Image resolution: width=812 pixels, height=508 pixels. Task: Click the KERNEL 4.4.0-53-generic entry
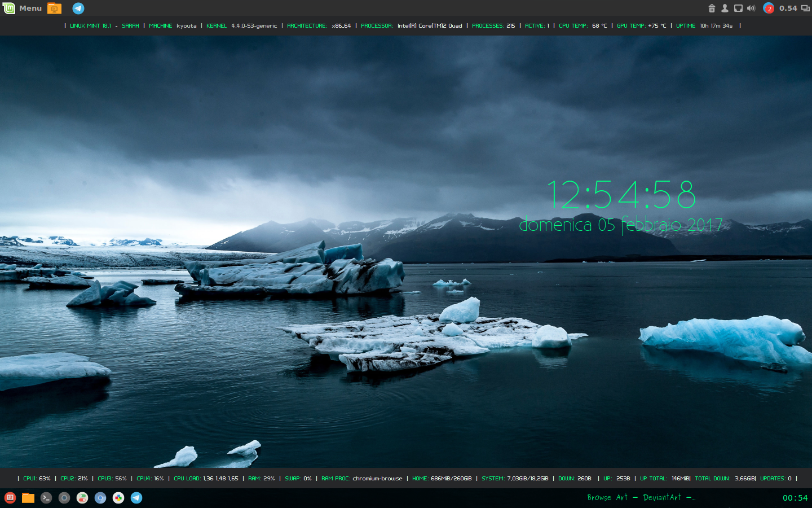[242, 26]
